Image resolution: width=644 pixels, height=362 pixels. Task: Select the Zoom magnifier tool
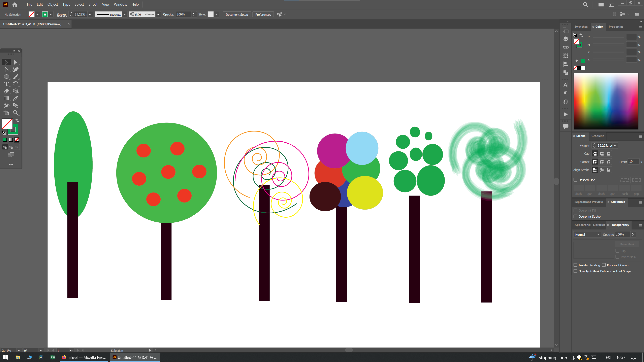pos(16,113)
